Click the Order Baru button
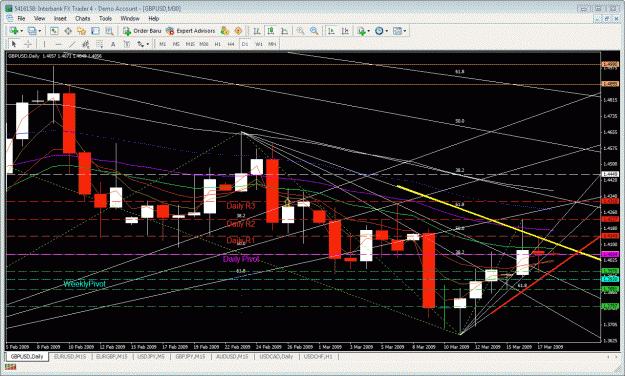 click(142, 31)
